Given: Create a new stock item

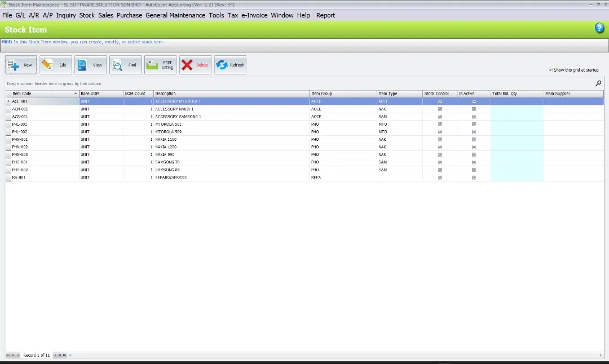Looking at the screenshot, I should [x=21, y=64].
